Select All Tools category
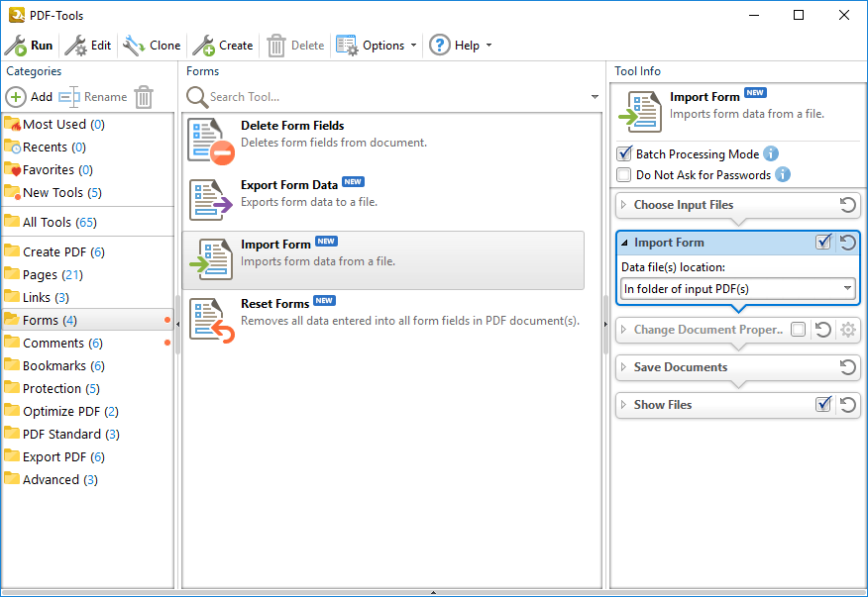The image size is (868, 597). point(87,222)
